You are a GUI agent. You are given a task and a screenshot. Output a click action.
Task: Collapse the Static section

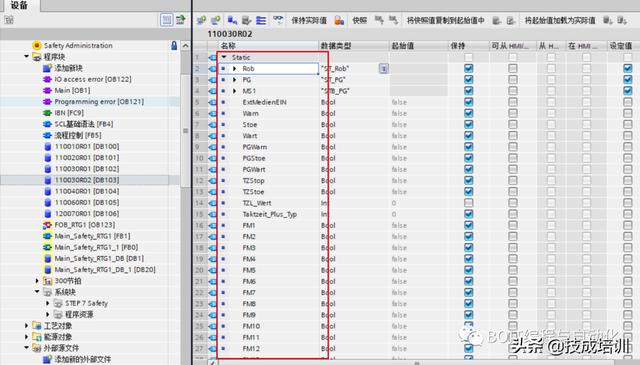tap(224, 58)
